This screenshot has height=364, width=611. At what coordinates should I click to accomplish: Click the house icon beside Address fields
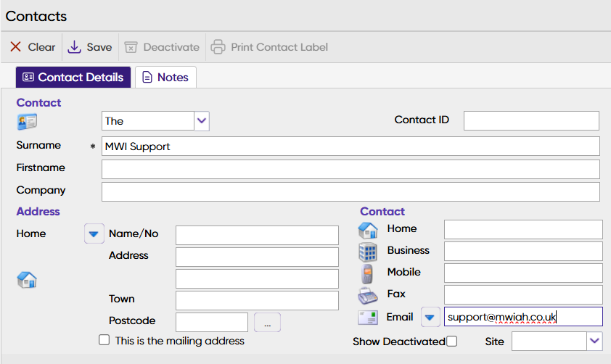pos(26,280)
